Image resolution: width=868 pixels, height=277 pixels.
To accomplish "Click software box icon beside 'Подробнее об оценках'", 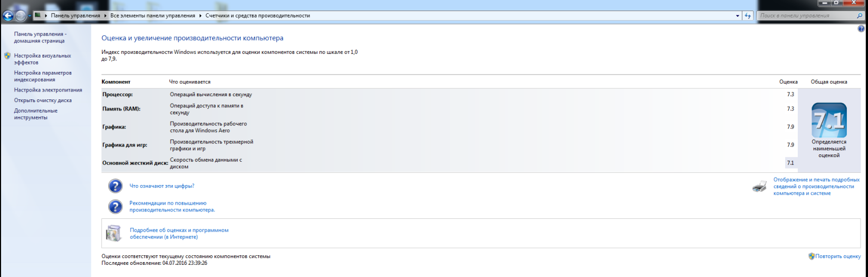I will (x=114, y=233).
